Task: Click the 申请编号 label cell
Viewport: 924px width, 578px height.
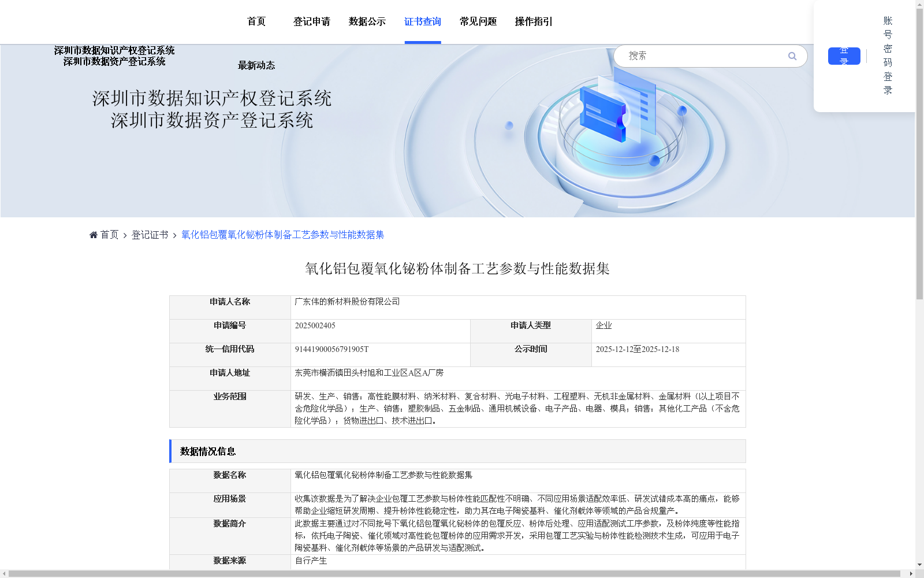Action: pyautogui.click(x=230, y=331)
